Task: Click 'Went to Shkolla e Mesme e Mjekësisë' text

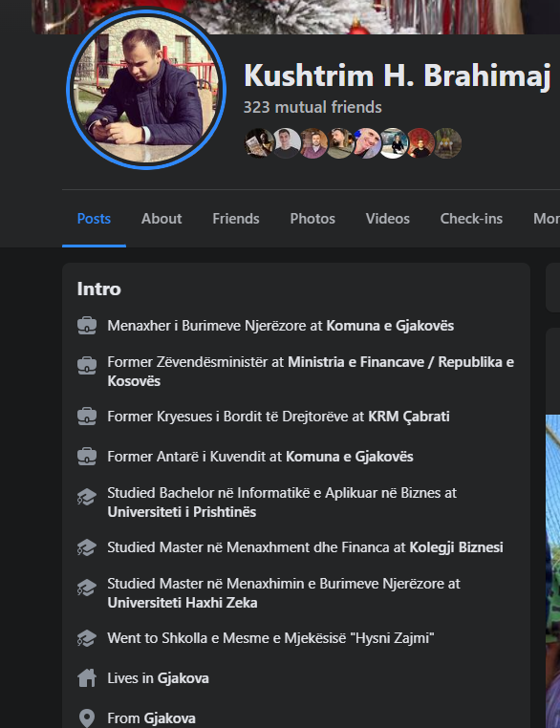Action: coord(270,638)
